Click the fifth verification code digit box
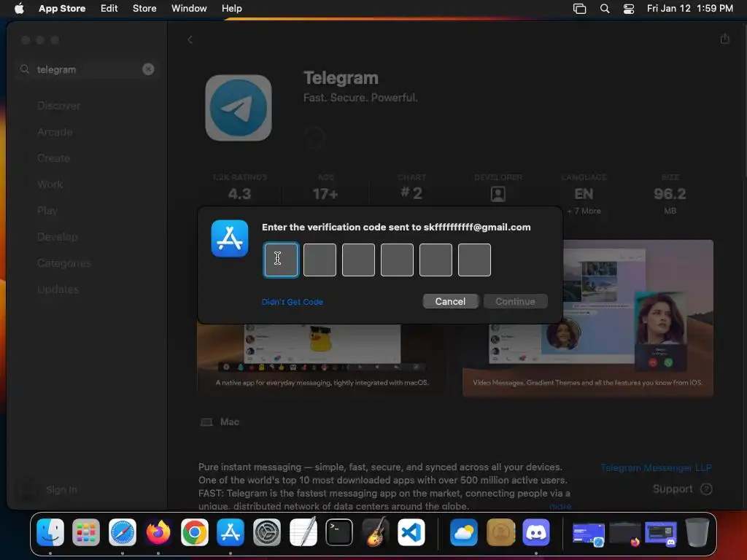The height and width of the screenshot is (560, 747). tap(436, 260)
